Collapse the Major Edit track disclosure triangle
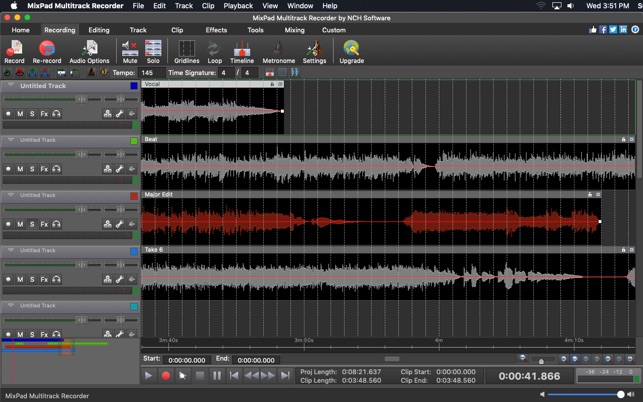643x402 pixels. tap(11, 195)
